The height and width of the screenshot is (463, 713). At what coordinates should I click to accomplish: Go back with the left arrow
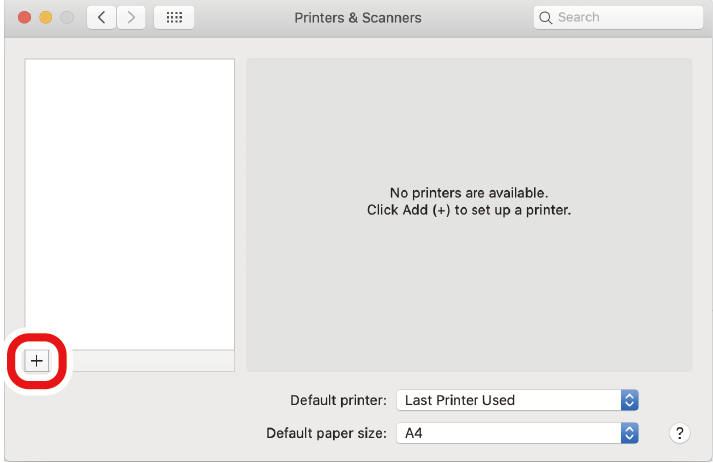102,17
